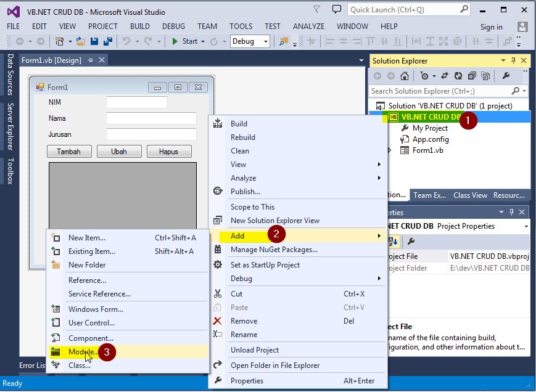Select Manage NuGet Packages... in context menu
Viewport: 536px width, 392px height.
click(x=297, y=250)
